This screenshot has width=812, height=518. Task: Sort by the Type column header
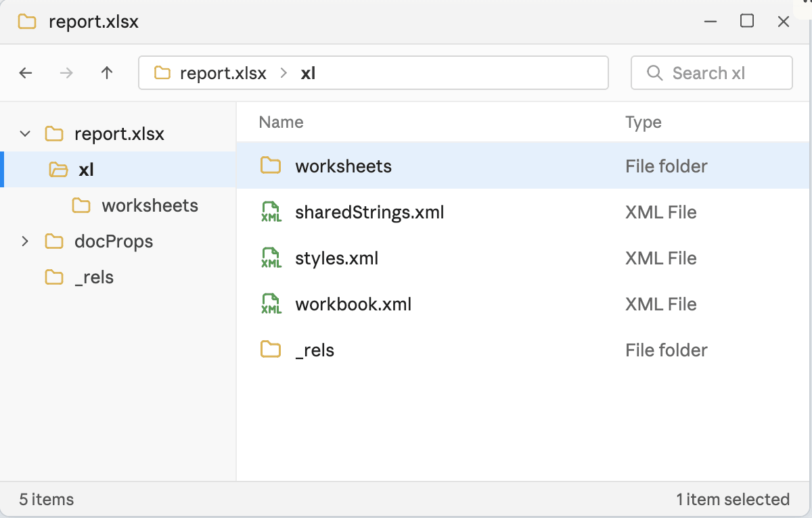click(x=644, y=122)
